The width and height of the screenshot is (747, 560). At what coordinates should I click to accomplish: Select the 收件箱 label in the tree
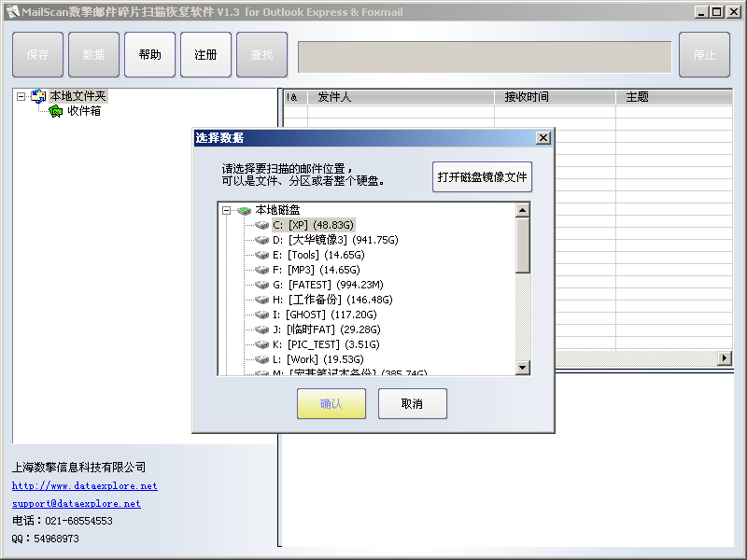click(x=84, y=111)
